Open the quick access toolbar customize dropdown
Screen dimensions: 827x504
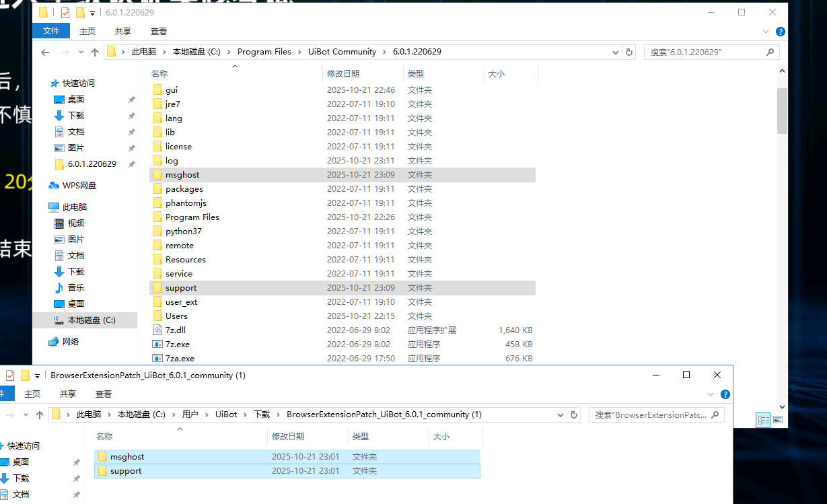[92, 13]
